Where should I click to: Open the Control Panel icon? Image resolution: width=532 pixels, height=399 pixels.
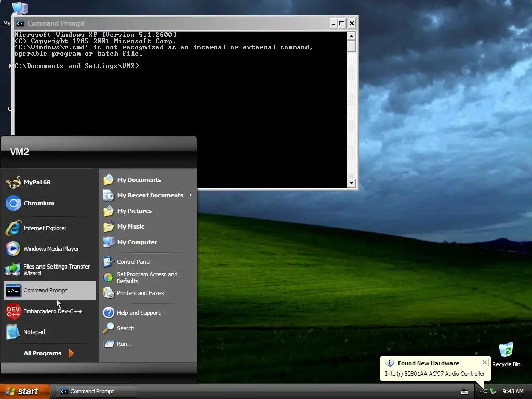[x=109, y=262]
